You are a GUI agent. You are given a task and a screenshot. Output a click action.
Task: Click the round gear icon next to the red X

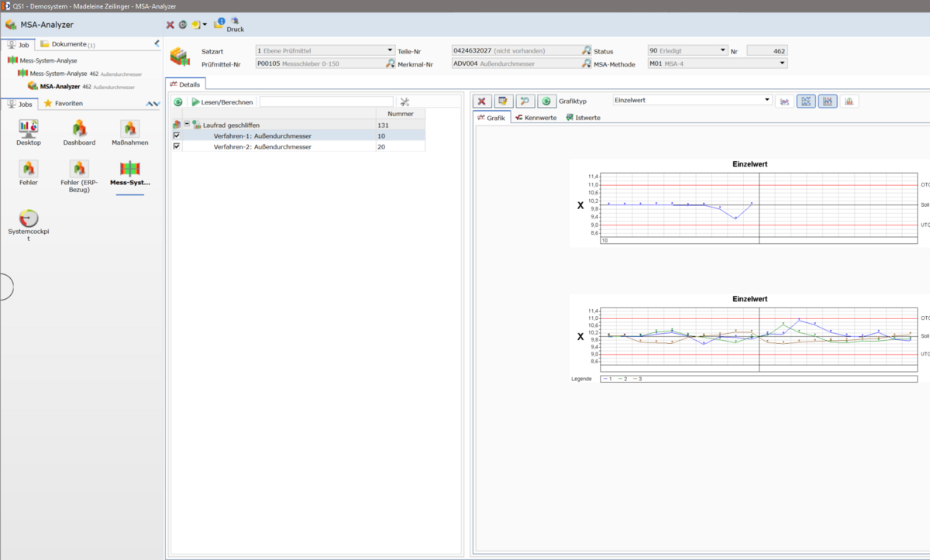tap(182, 25)
